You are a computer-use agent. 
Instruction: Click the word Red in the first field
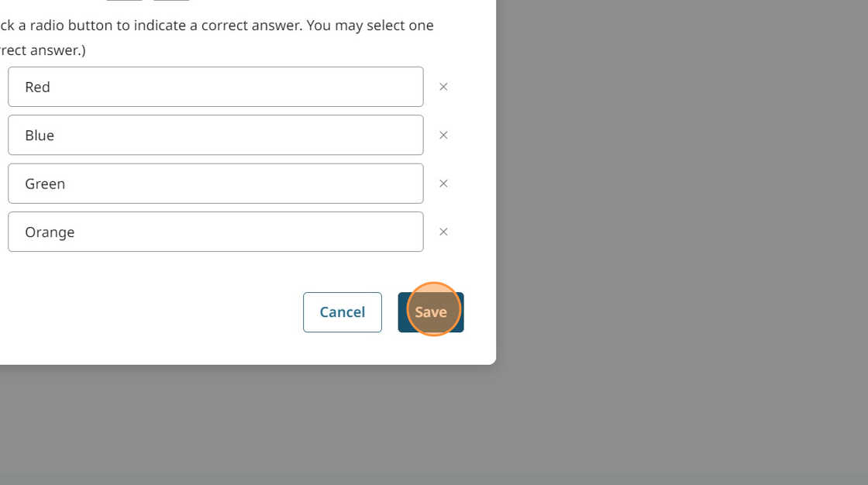(x=37, y=87)
